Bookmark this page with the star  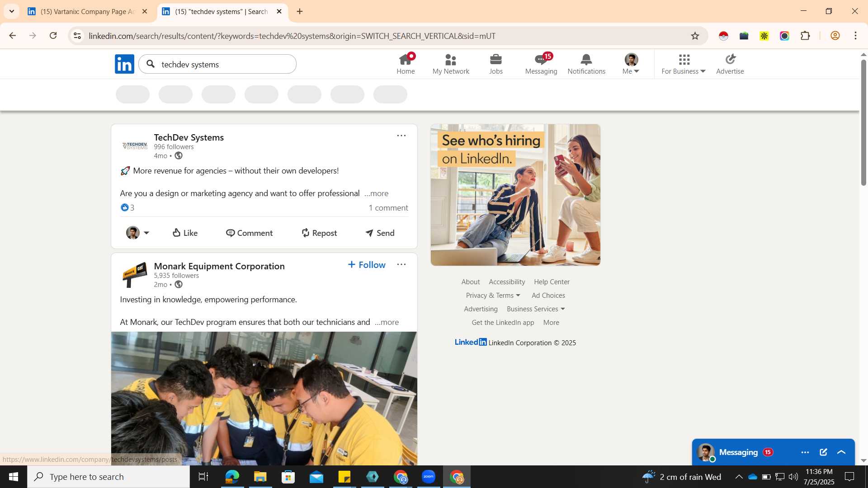695,36
